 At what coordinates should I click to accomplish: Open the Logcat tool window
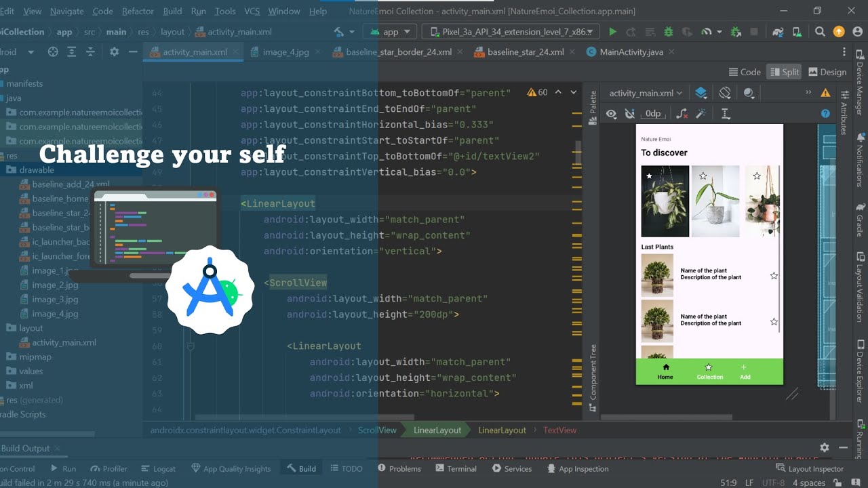158,468
